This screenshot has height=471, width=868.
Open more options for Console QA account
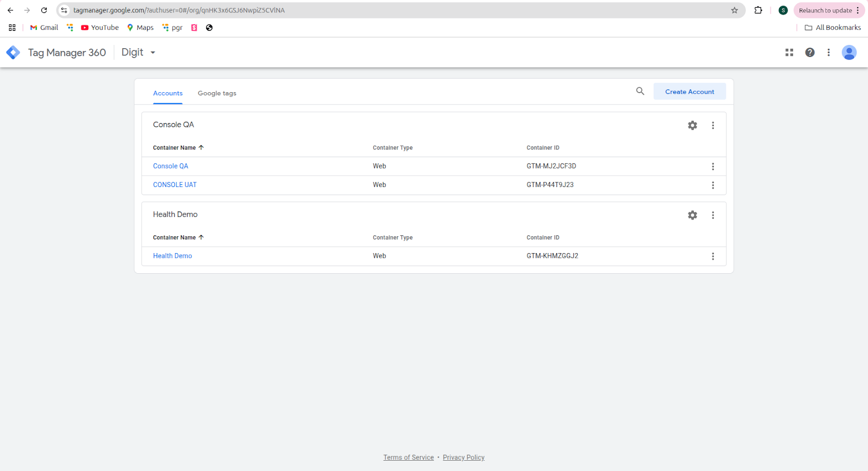pyautogui.click(x=713, y=125)
